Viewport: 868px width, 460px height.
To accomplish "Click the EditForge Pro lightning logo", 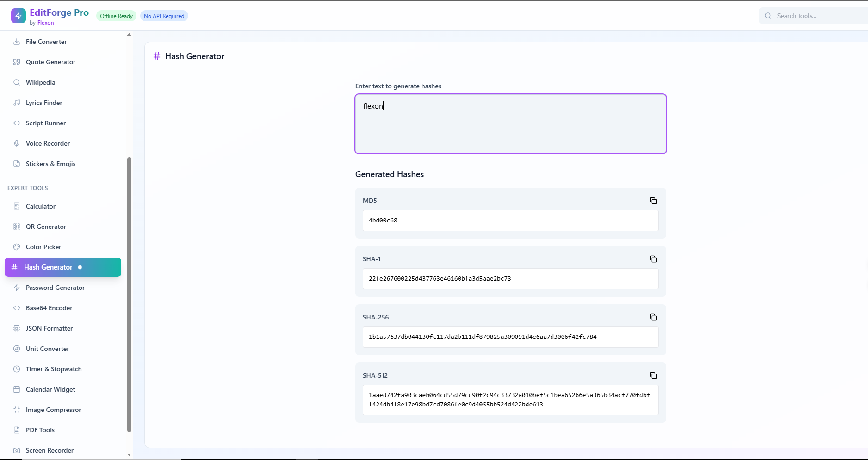I will tap(19, 16).
